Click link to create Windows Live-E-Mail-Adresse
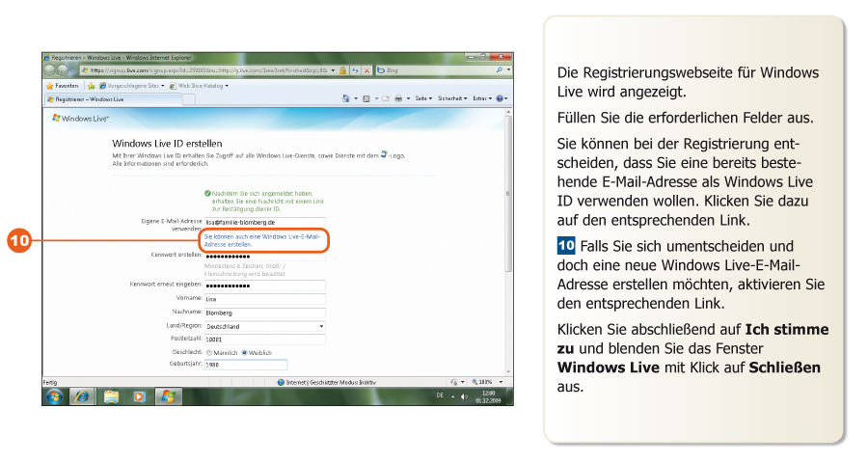The height and width of the screenshot is (463, 868). tap(261, 240)
